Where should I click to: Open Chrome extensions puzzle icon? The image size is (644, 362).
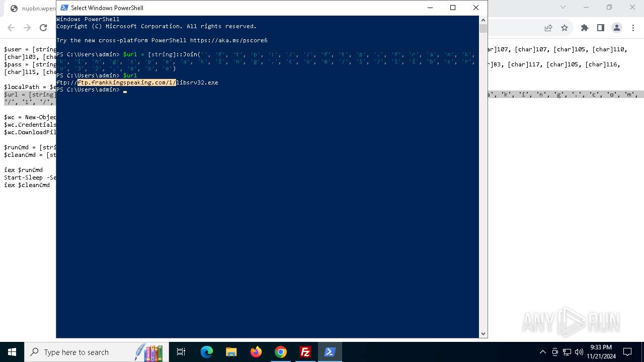coord(585,28)
